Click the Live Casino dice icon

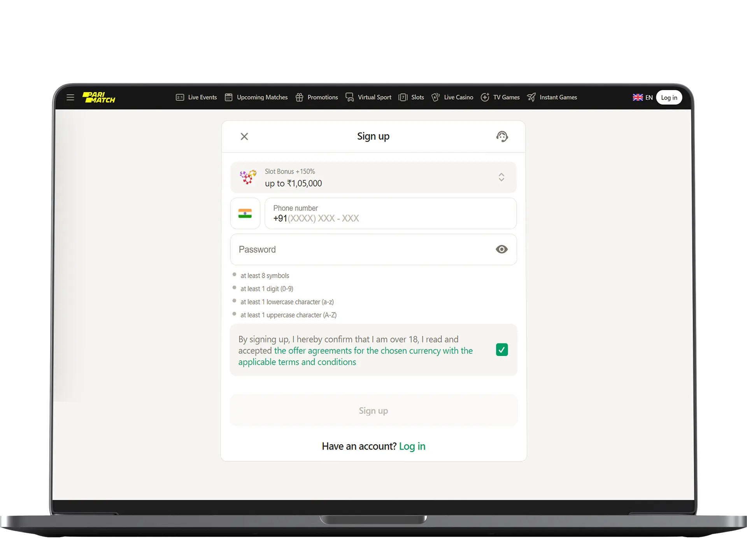[436, 97]
